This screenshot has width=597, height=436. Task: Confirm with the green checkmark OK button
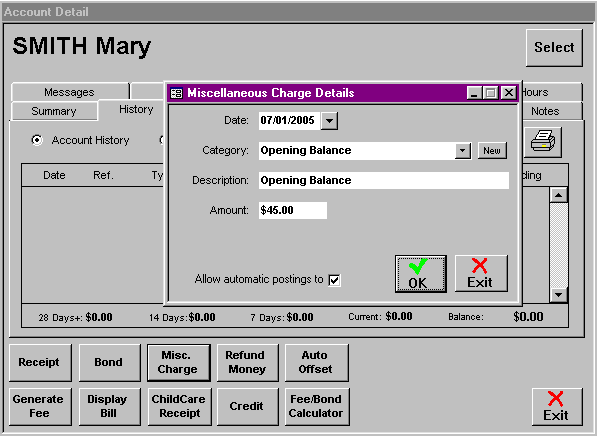(x=421, y=274)
